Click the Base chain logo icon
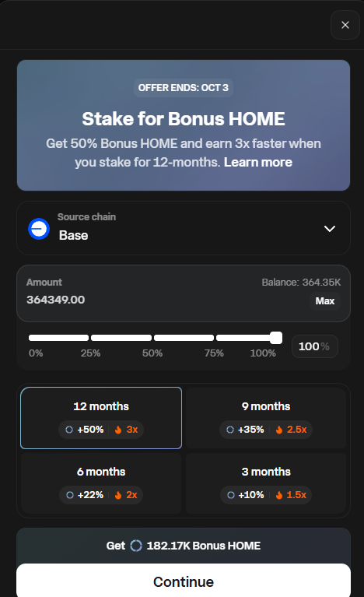364x597 pixels. (x=39, y=229)
